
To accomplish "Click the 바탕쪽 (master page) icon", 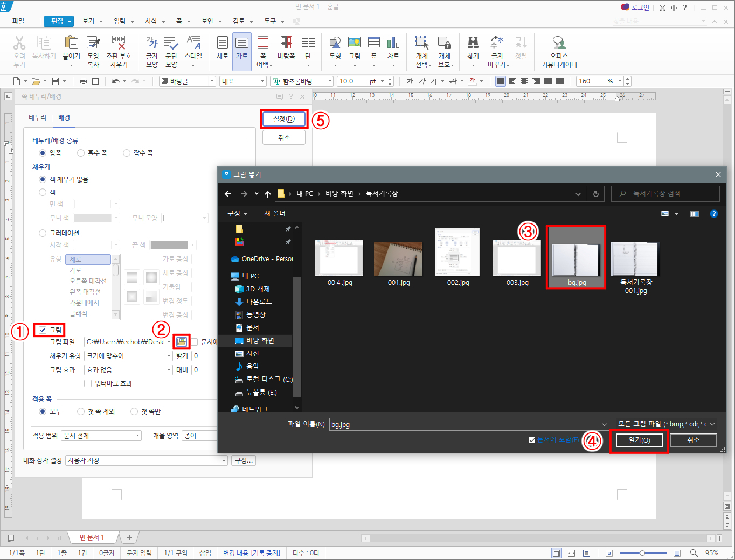I will click(286, 43).
